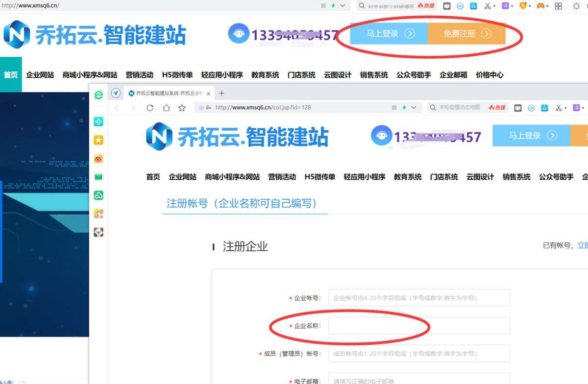This screenshot has height=384, width=588.
Task: Open the scissors screenshot tool in front window
Action: (559, 108)
